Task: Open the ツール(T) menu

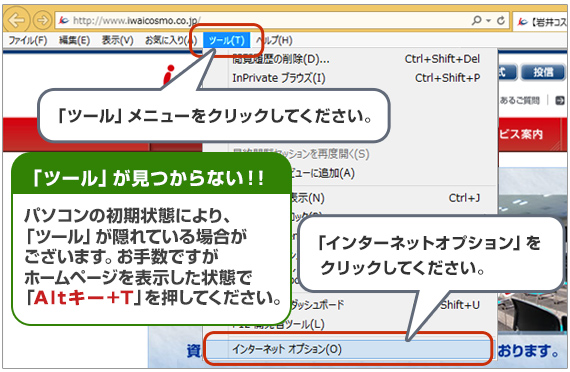Action: point(226,40)
